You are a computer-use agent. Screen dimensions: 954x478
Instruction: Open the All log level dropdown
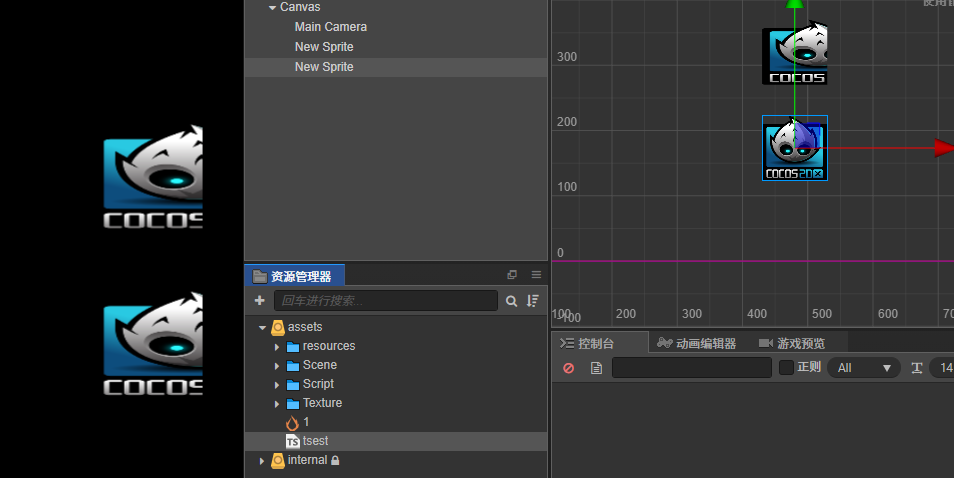864,367
